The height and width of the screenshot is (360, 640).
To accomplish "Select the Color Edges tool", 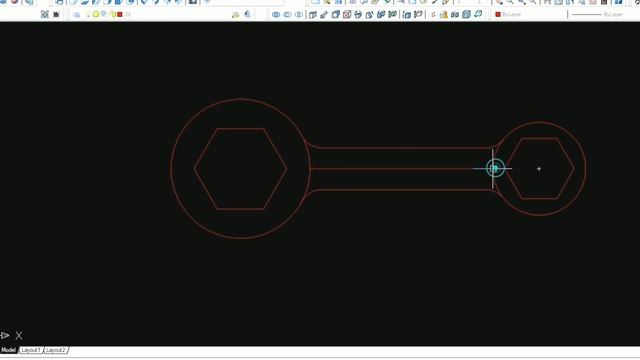I will coord(418,15).
